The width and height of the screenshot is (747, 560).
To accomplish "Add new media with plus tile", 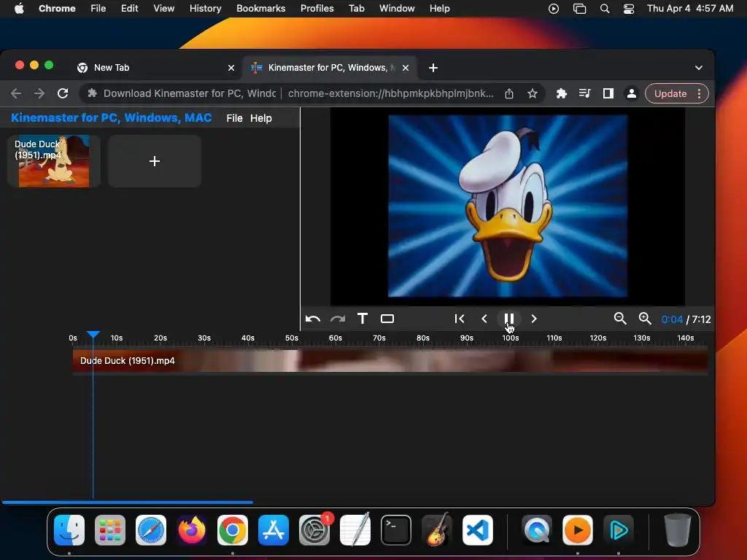I will coord(155,161).
